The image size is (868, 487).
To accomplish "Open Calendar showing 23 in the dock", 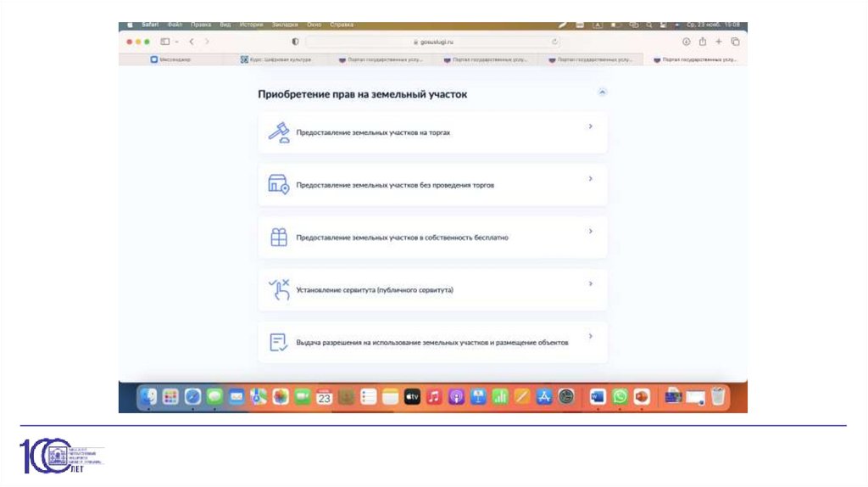I will (325, 397).
